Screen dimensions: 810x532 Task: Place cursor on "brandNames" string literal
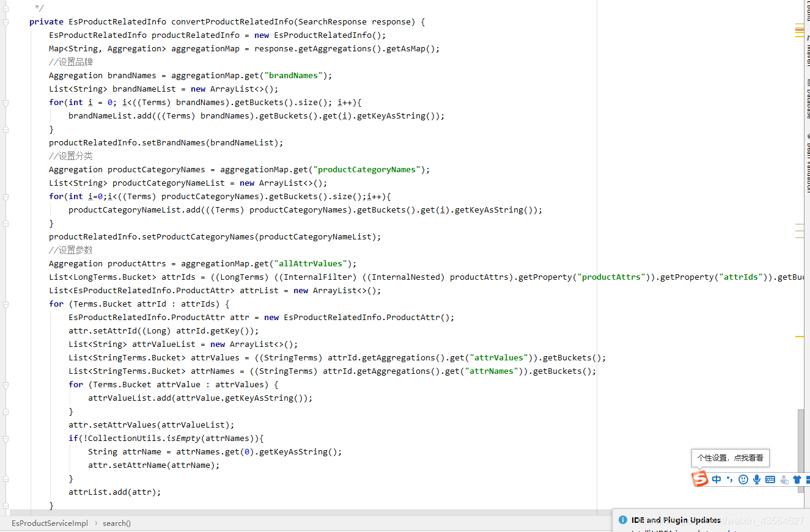(x=293, y=76)
